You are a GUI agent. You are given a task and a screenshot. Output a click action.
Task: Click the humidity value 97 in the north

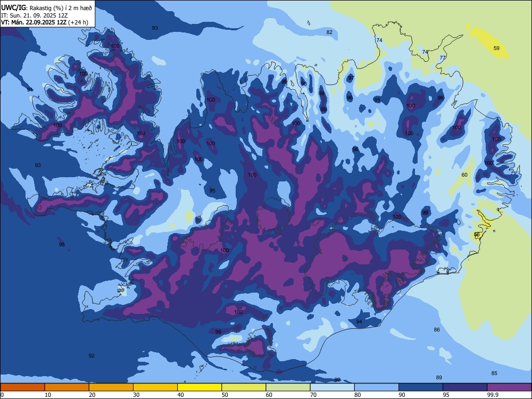pyautogui.click(x=351, y=78)
